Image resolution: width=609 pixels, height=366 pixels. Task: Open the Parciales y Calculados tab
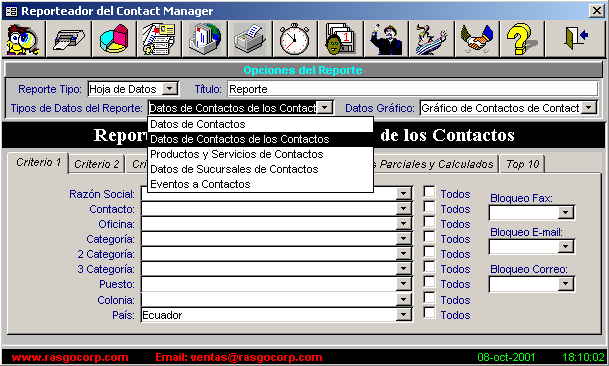(435, 164)
